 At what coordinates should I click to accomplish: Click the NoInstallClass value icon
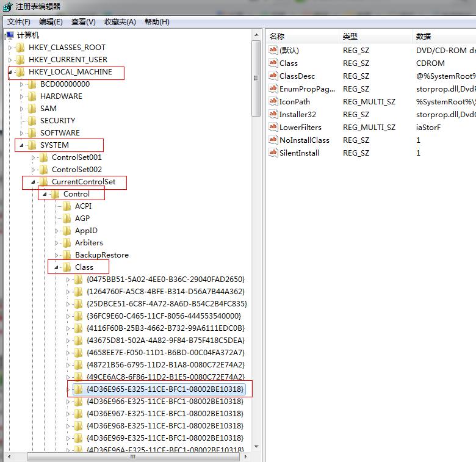coord(273,140)
